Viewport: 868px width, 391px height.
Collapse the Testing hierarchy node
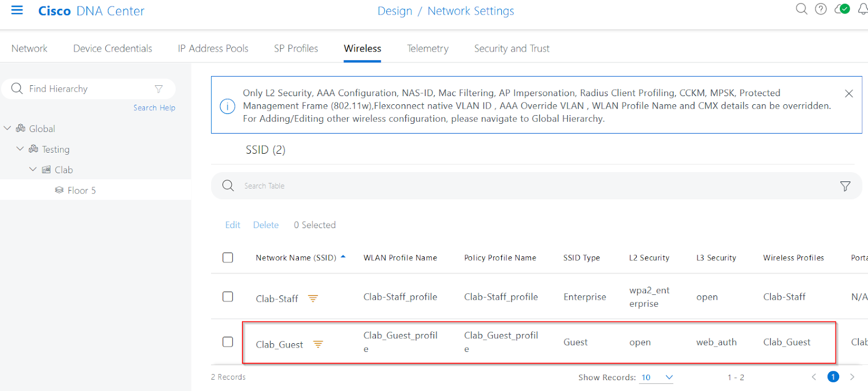20,149
